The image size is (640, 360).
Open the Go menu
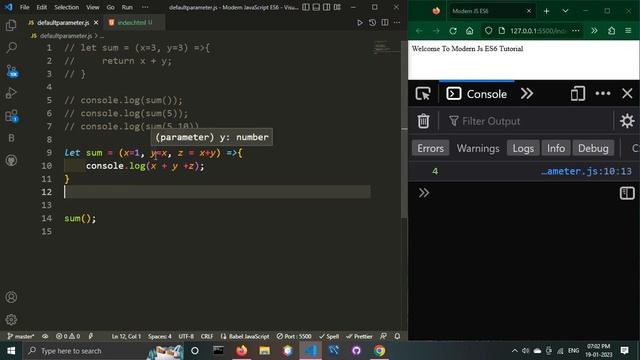coord(111,7)
